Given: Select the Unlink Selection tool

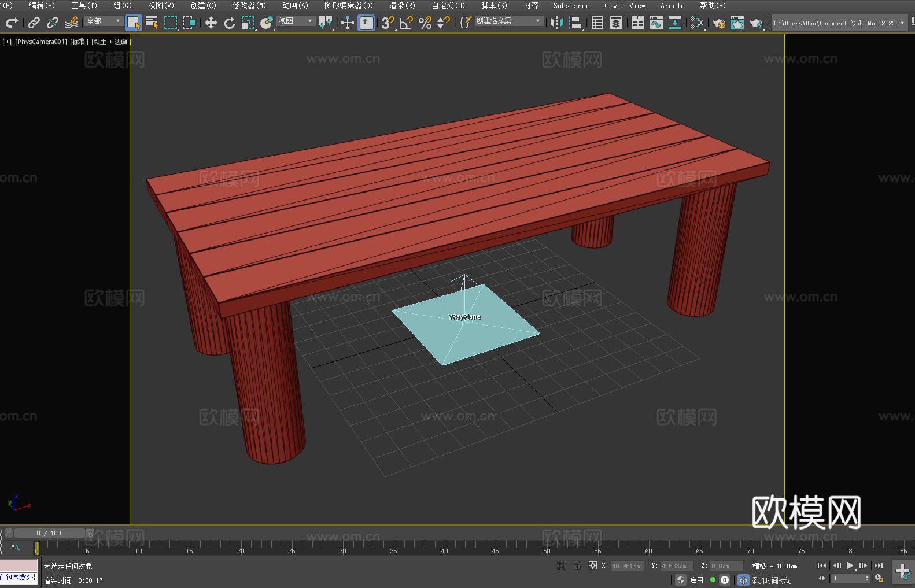Looking at the screenshot, I should coord(53,23).
